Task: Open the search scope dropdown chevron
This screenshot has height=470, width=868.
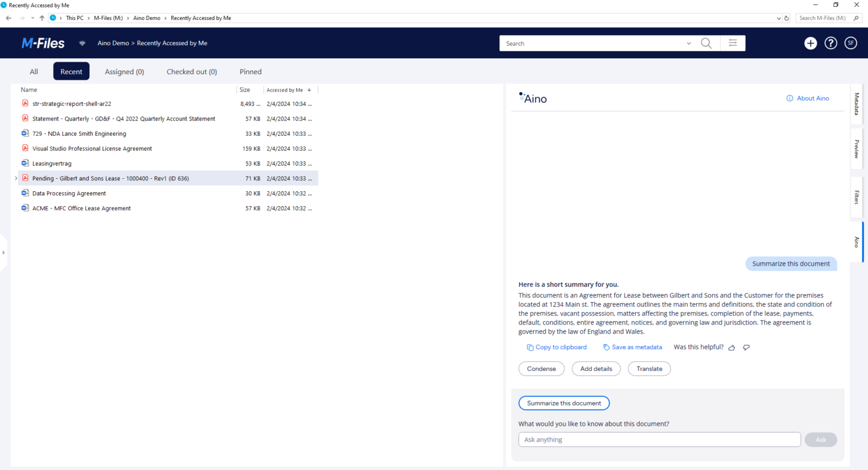Action: tap(688, 43)
